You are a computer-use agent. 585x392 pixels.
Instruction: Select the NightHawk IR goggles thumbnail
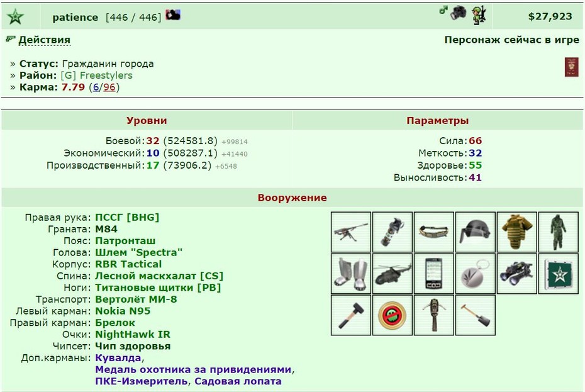point(516,273)
